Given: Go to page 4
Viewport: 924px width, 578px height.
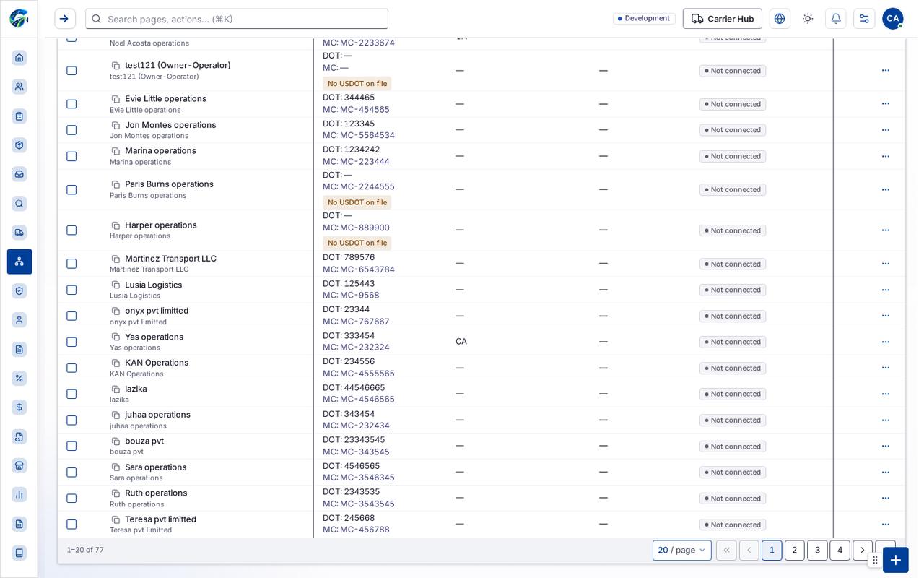Looking at the screenshot, I should tap(840, 551).
